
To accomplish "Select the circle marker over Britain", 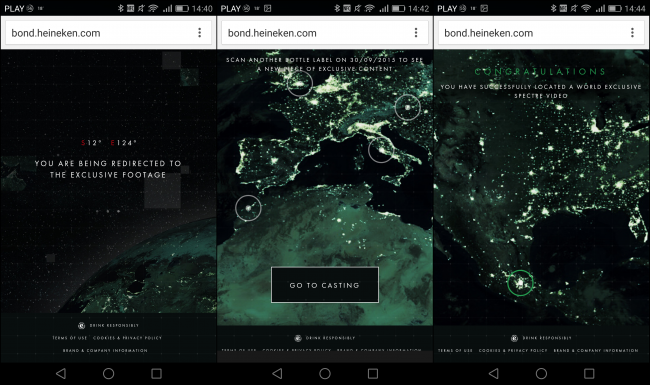I will (x=300, y=83).
